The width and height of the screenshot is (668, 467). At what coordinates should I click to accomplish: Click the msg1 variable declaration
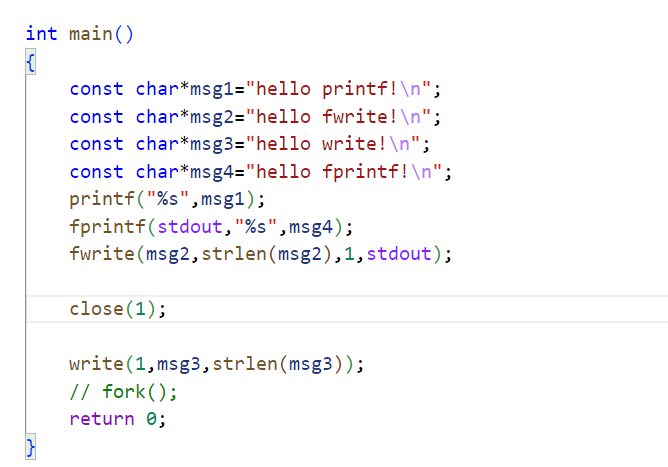(212, 90)
